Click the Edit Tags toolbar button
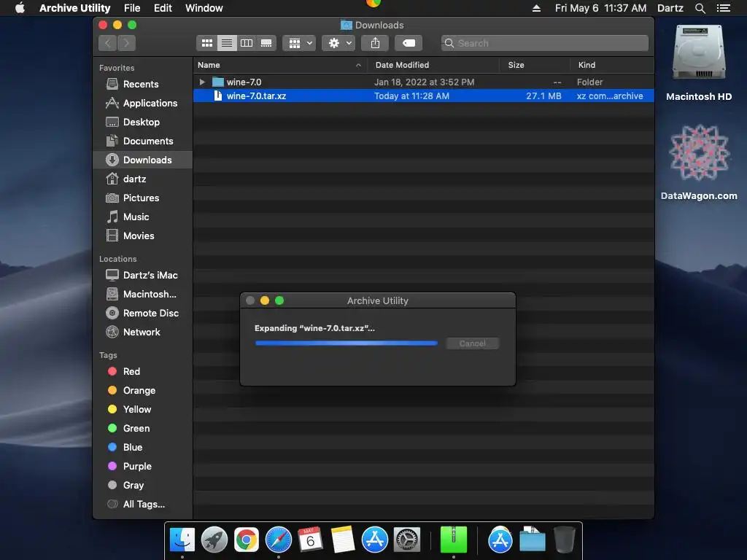The image size is (747, 560). pyautogui.click(x=409, y=43)
